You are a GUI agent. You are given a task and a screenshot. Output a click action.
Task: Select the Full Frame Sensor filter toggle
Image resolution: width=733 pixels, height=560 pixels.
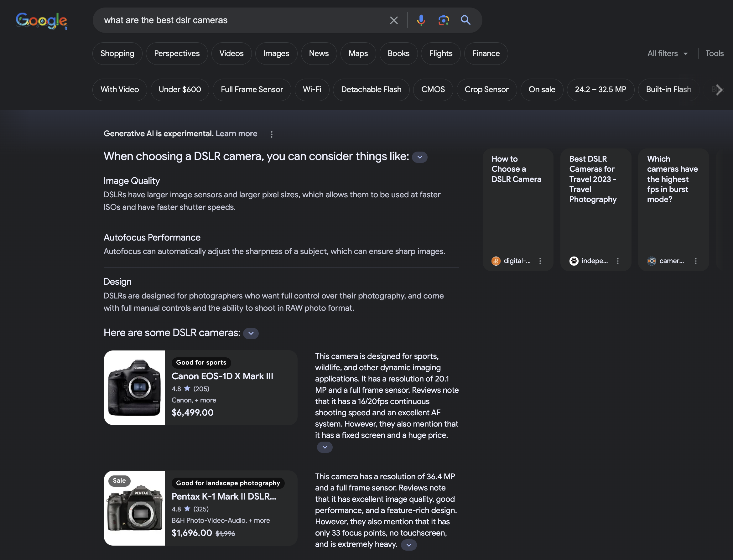tap(252, 89)
